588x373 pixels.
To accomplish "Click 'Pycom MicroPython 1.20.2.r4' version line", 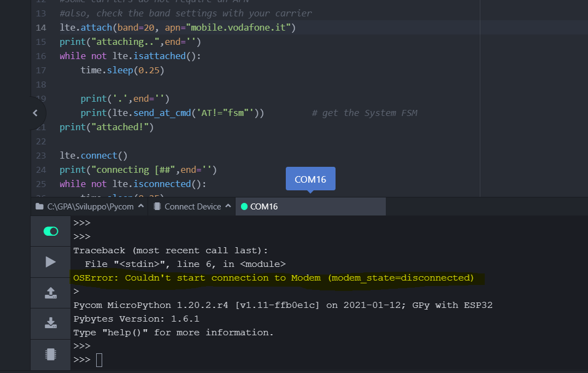I will click(283, 305).
